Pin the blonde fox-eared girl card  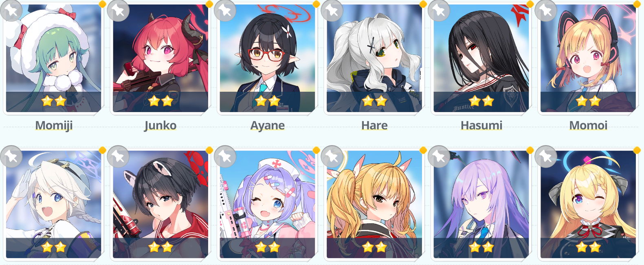click(332, 156)
